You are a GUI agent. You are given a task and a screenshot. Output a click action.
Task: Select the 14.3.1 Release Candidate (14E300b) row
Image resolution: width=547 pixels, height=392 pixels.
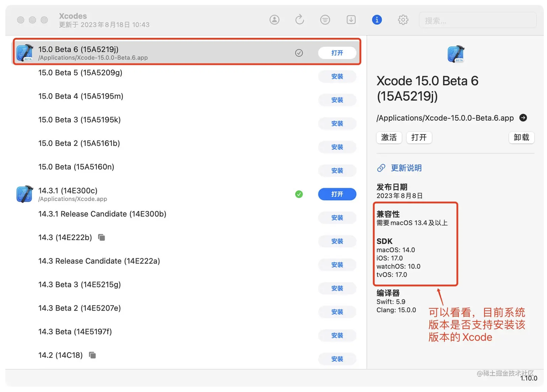click(x=187, y=218)
